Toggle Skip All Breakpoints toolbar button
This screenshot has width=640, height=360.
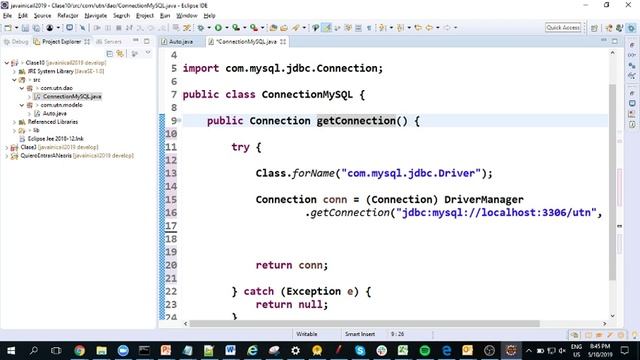click(83, 28)
